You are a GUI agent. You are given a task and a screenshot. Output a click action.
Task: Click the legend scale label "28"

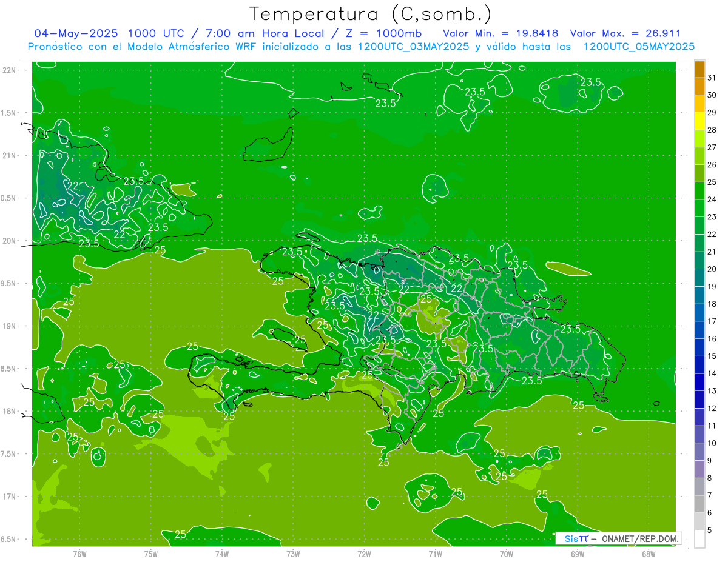[712, 130]
